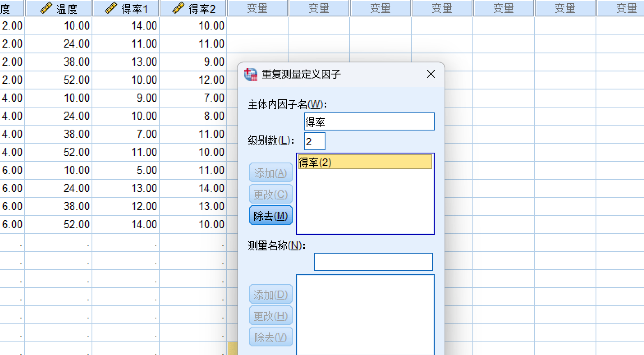Click the 测量名称 input field

[x=373, y=262]
